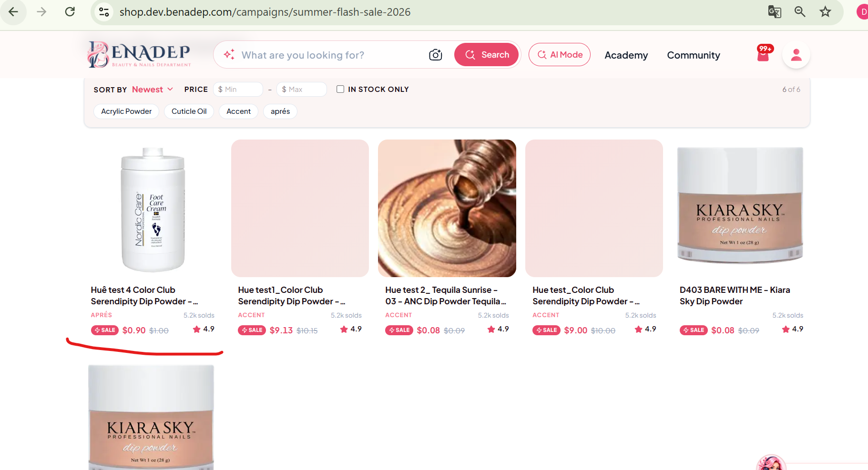The height and width of the screenshot is (470, 868).
Task: Open the Nordic Care Foot Cream product image
Action: tap(153, 209)
